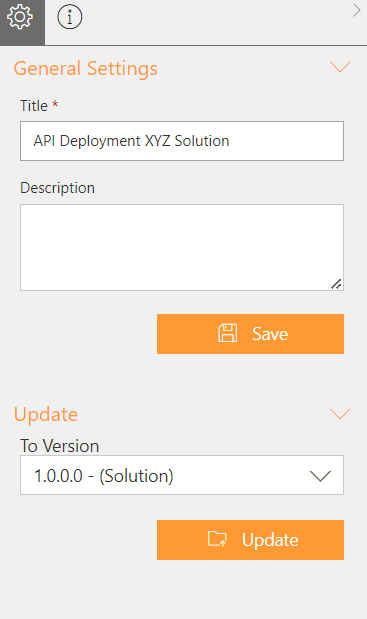
Task: Click the Description text area
Action: [x=182, y=248]
